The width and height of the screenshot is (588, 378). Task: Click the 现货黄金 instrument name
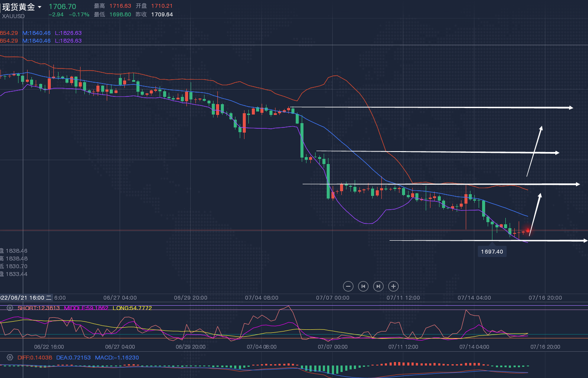18,7
